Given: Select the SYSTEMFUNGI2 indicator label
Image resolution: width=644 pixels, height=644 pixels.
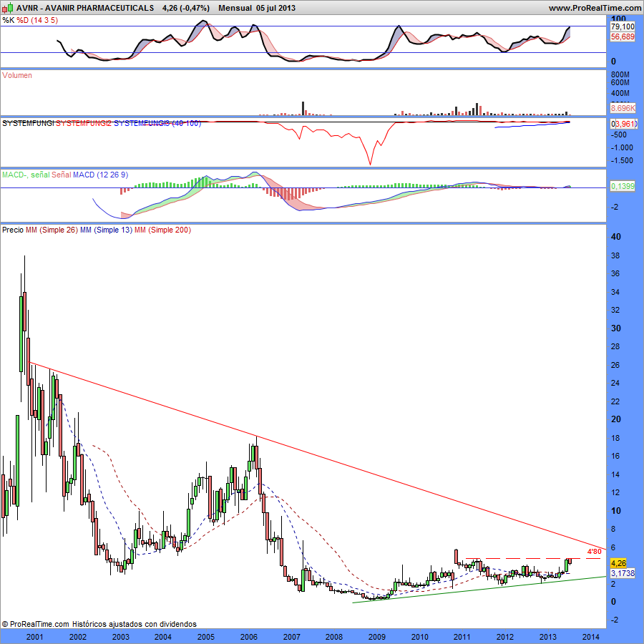Looking at the screenshot, I should 84,123.
